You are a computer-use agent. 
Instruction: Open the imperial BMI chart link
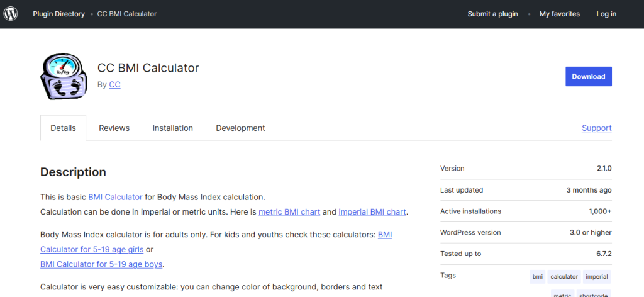[x=372, y=212]
